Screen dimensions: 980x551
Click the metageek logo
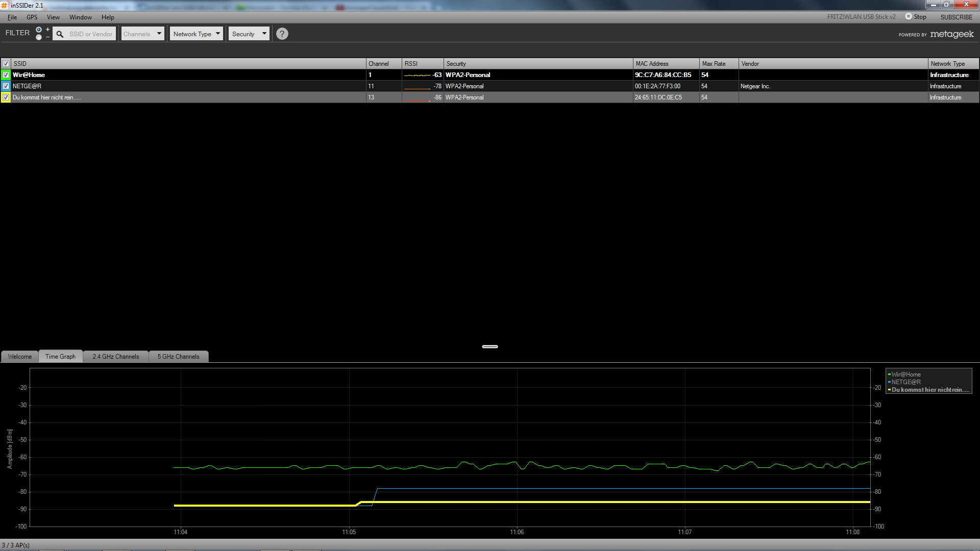click(951, 34)
